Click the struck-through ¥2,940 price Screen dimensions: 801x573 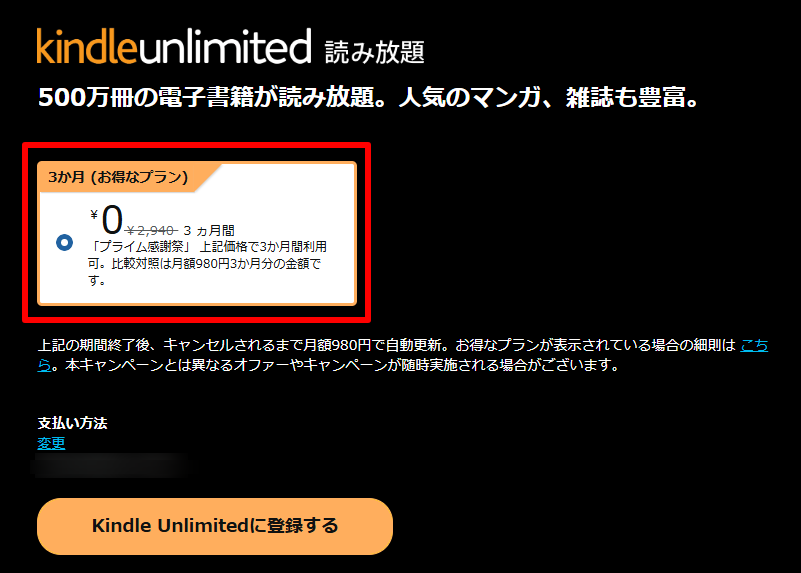[x=151, y=231]
